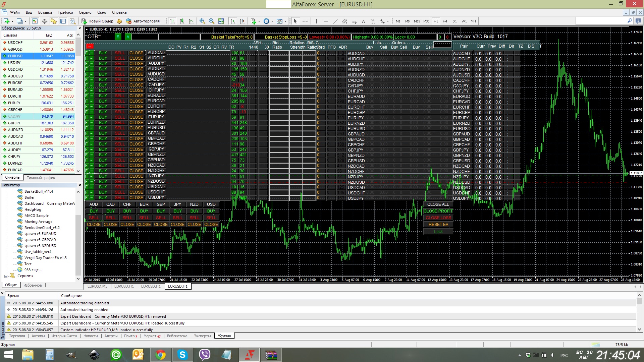Open the Strategy Tester magnifier icon

pyautogui.click(x=72, y=21)
